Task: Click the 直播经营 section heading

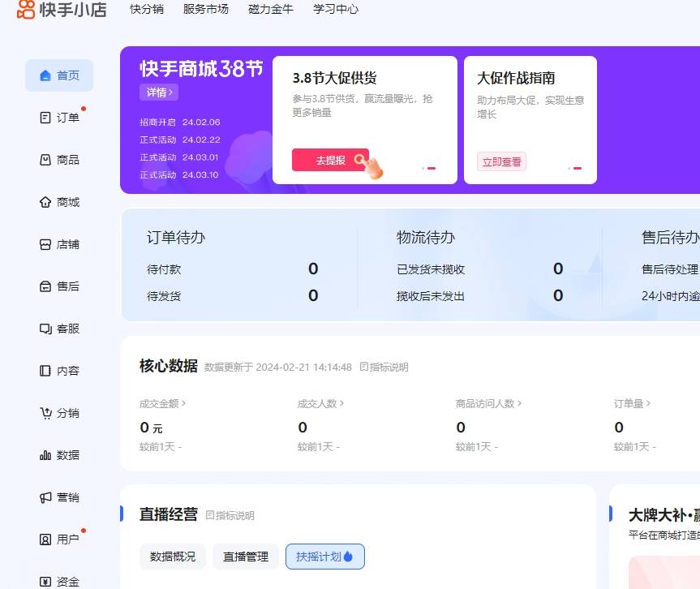Action: click(x=168, y=514)
